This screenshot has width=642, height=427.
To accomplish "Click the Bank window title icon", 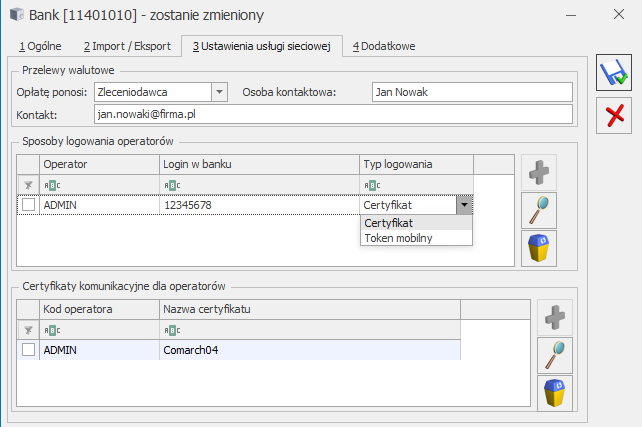I will [x=17, y=15].
